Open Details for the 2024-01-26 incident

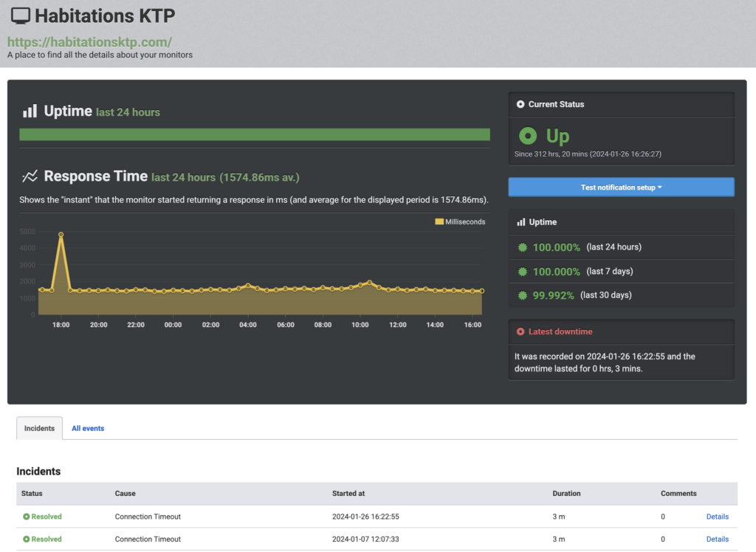tap(717, 517)
